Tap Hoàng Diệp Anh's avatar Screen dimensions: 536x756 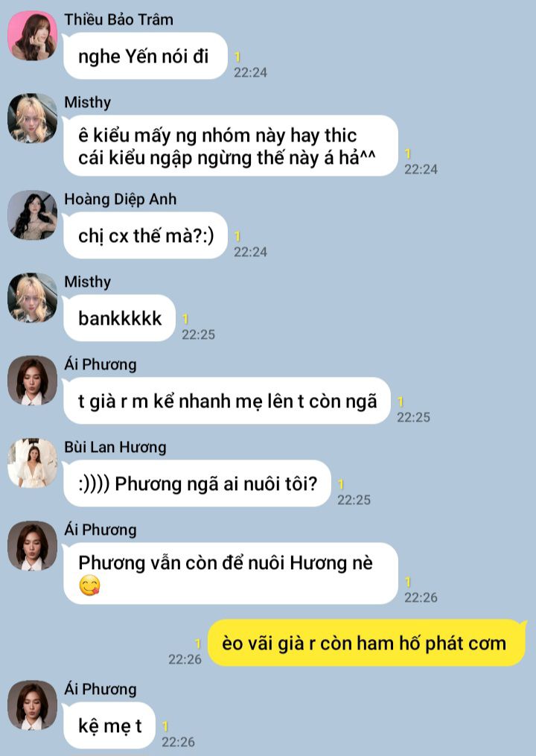coord(32,215)
